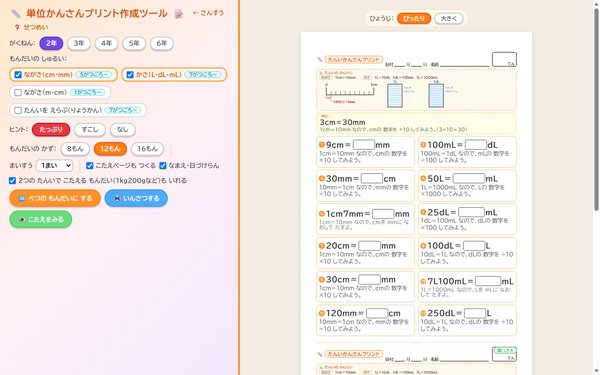Choose 16もん problem count

click(x=147, y=149)
